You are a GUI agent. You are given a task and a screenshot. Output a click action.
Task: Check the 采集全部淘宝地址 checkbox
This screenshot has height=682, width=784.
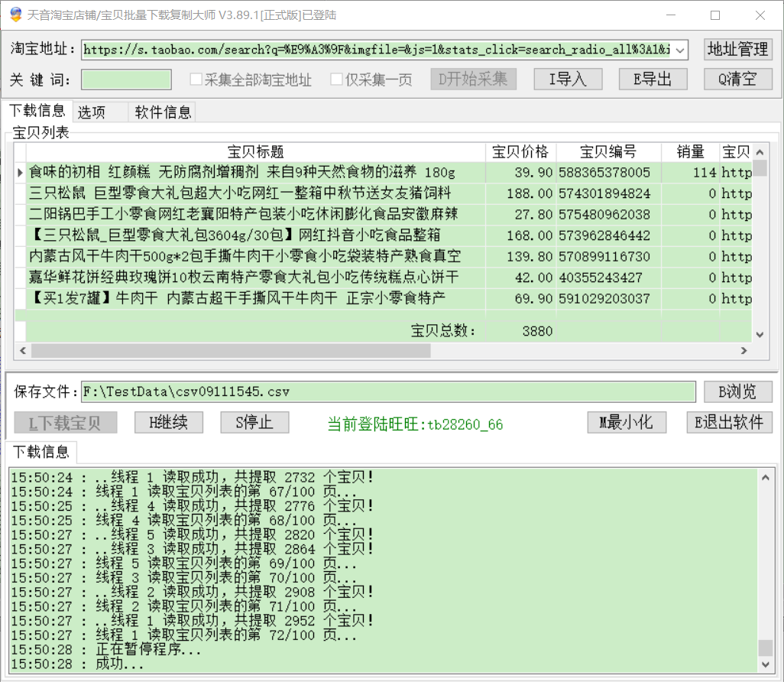[x=196, y=80]
